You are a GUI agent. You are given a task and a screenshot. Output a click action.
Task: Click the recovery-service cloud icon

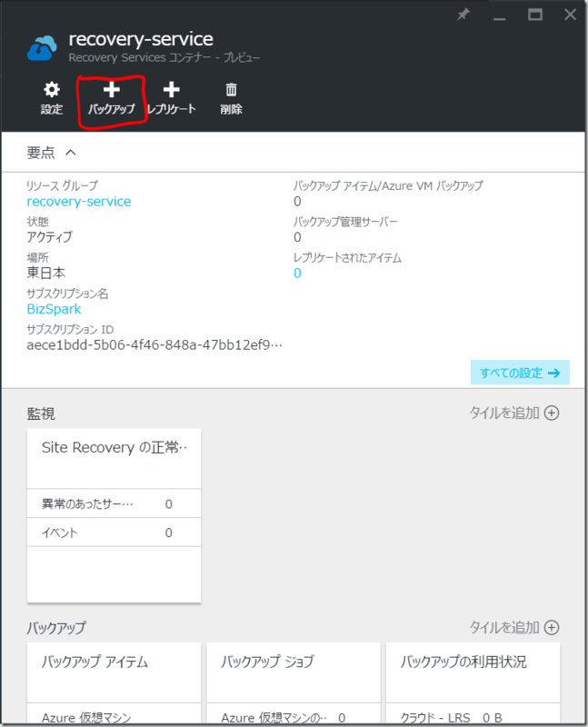coord(42,48)
